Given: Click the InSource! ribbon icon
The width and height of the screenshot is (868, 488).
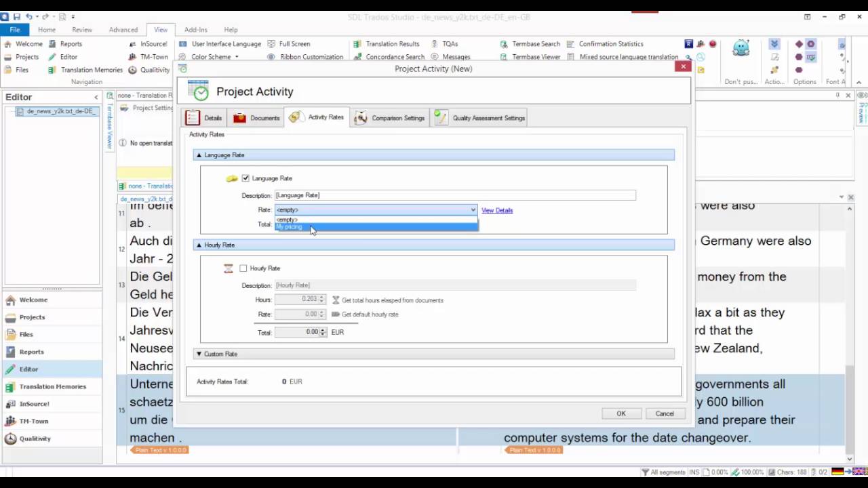Looking at the screenshot, I should click(x=133, y=44).
